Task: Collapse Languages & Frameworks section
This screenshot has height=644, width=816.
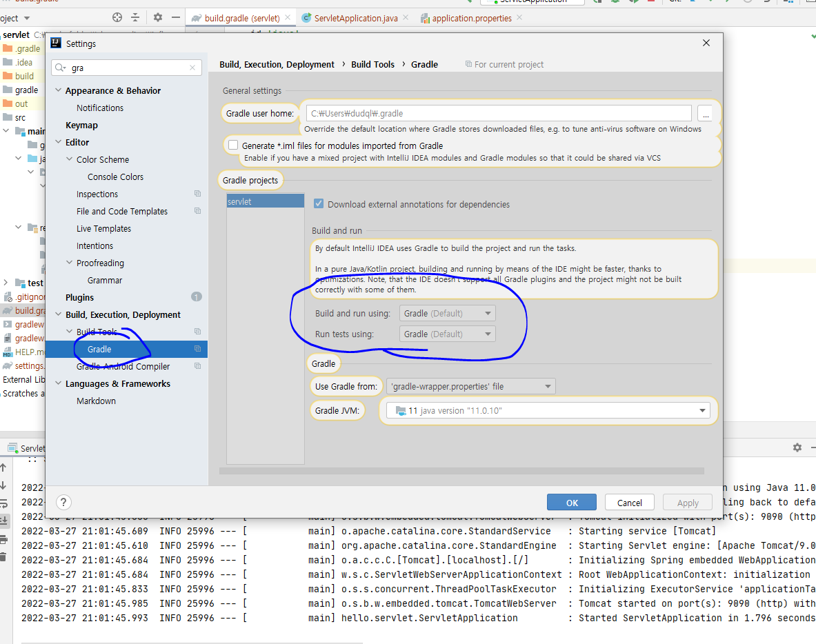Action: [58, 383]
